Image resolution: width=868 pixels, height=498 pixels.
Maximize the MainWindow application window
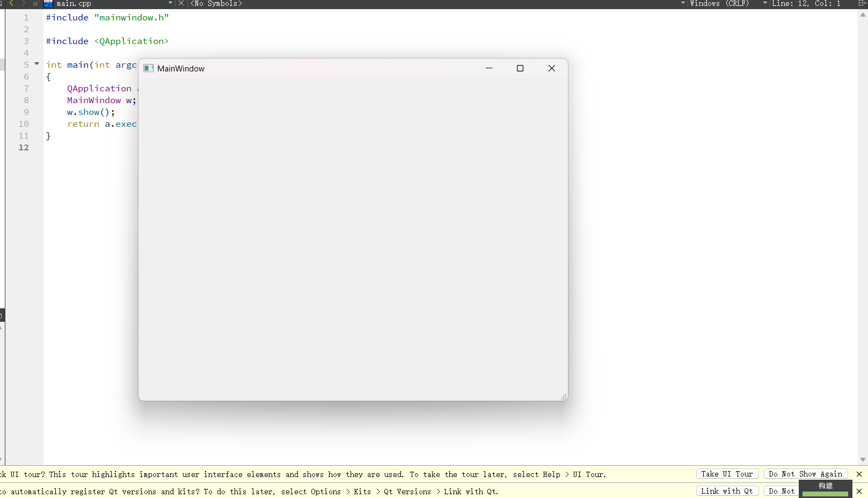coord(520,68)
